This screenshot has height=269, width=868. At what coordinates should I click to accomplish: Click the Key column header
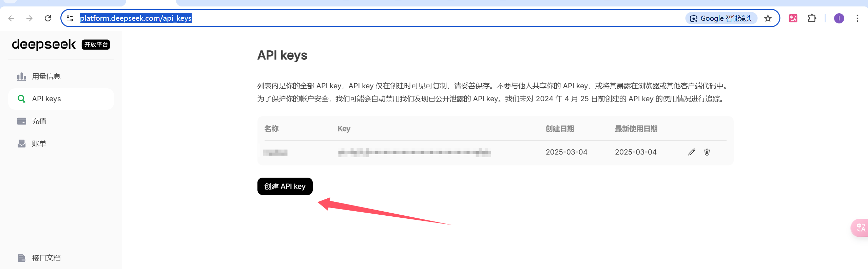pyautogui.click(x=344, y=129)
